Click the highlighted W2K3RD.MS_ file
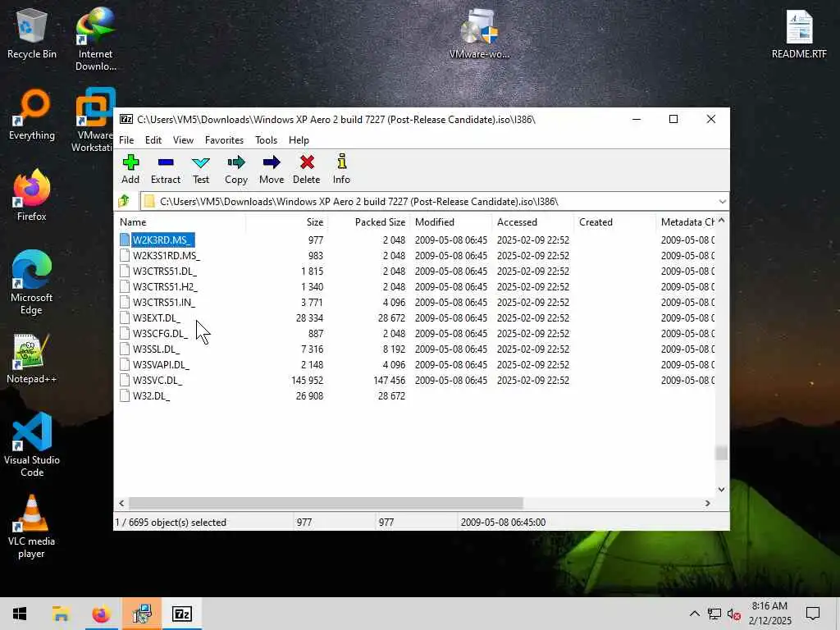Screen dimensions: 840x630 click(163, 240)
